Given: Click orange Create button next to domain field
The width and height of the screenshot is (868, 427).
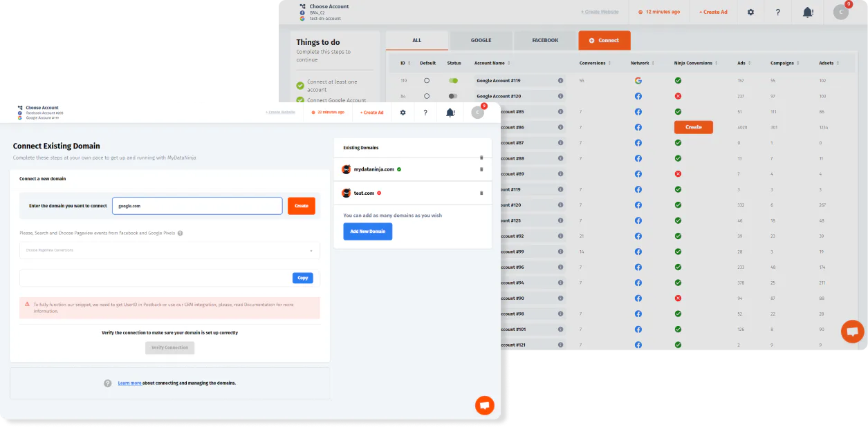Looking at the screenshot, I should 302,206.
